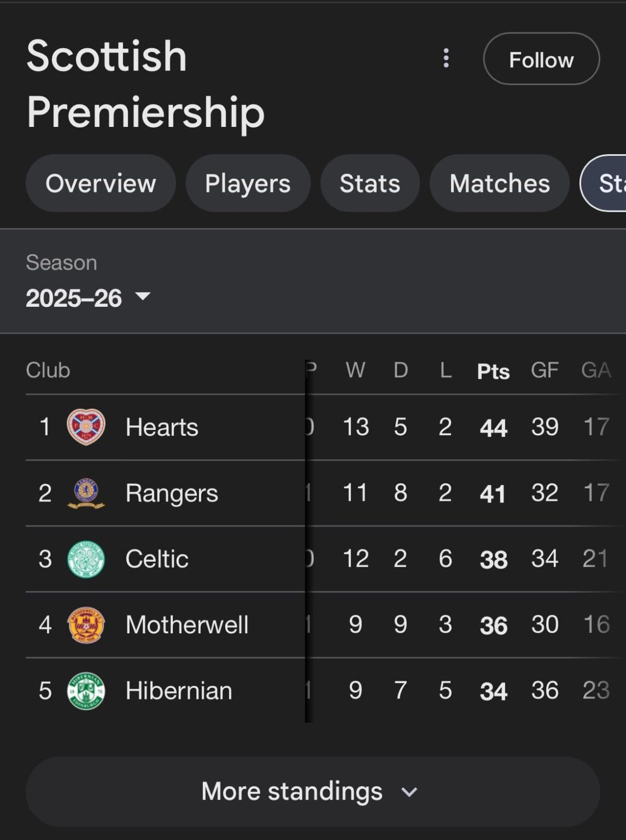Click the Scottish Premiership title
Screen dimensions: 626x840
click(x=145, y=85)
